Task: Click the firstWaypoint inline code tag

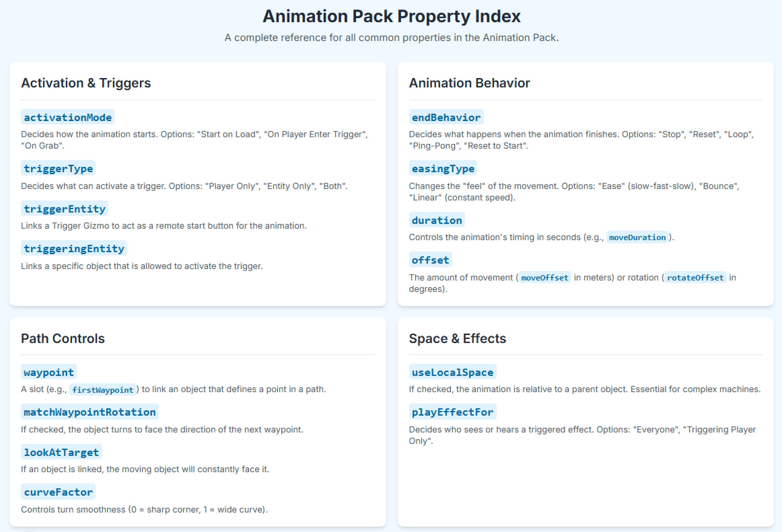Action: [103, 390]
